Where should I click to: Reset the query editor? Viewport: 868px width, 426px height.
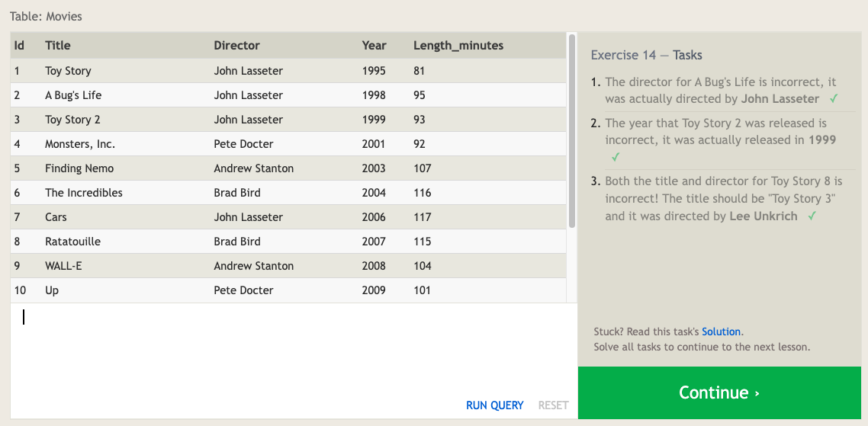coord(553,405)
